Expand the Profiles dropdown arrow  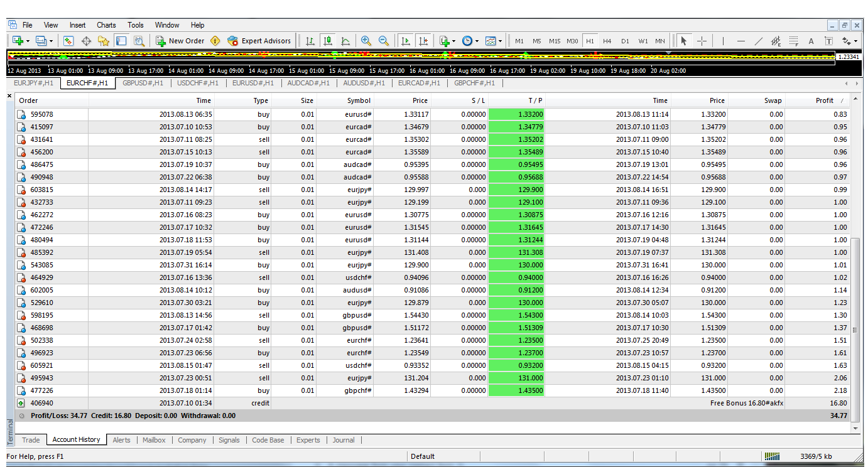point(52,41)
